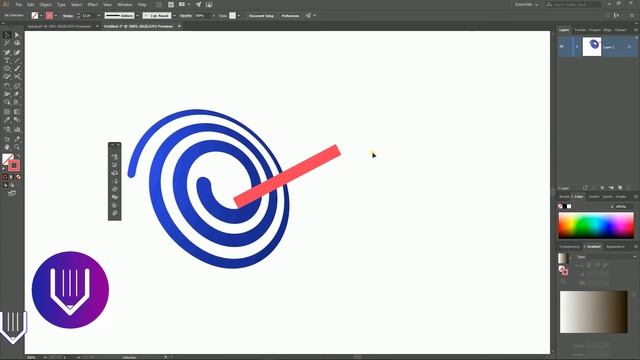Switch to the Swatches panel tab
This screenshot has width=640, height=360.
tap(594, 197)
